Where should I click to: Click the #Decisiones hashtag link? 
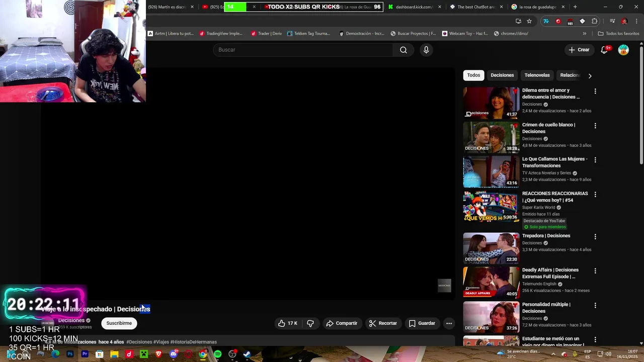[x=139, y=342]
